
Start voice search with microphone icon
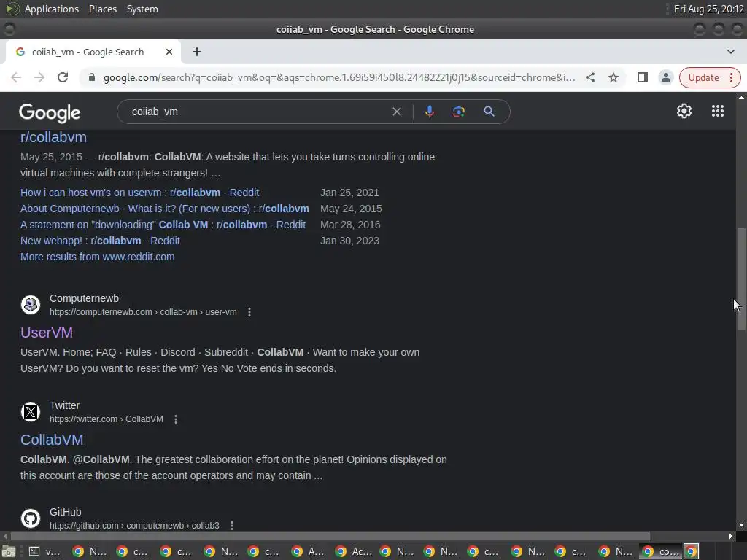(x=429, y=112)
